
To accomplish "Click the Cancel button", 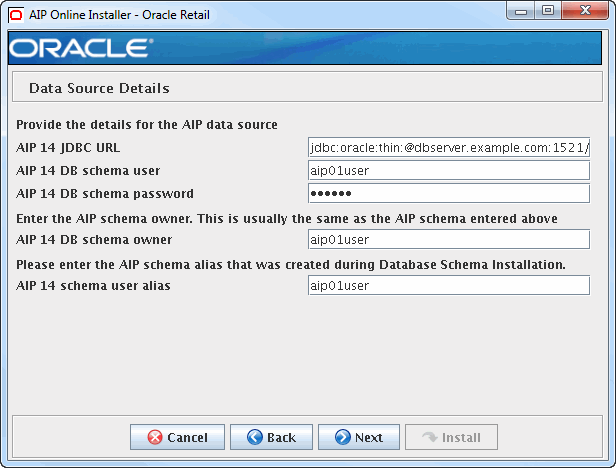I will [x=177, y=437].
